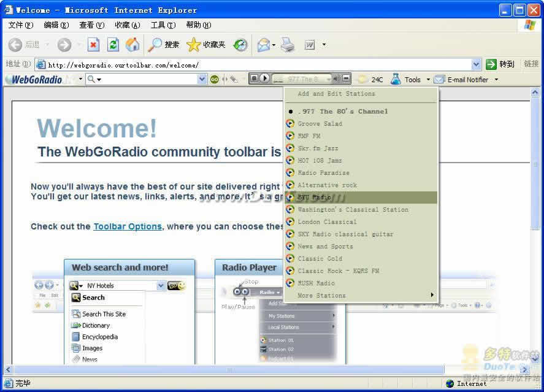
Task: Open the 收藏(A) menu
Action: pos(128,25)
